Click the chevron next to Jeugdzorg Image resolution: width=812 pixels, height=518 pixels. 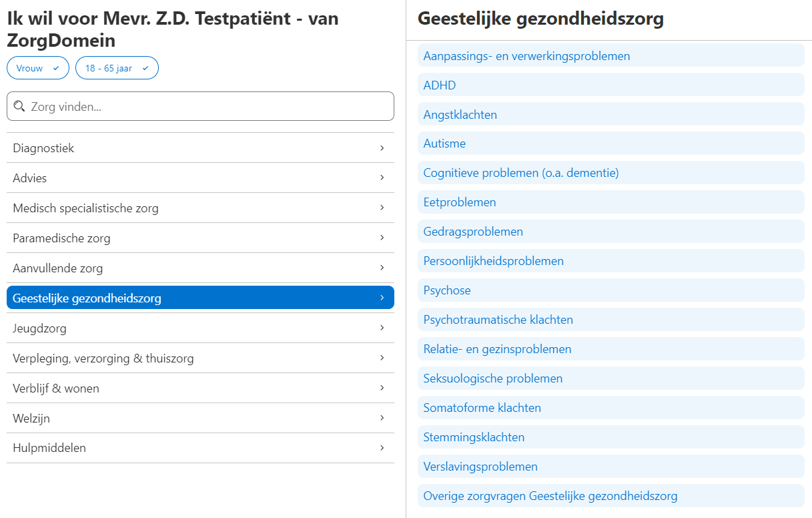point(382,328)
